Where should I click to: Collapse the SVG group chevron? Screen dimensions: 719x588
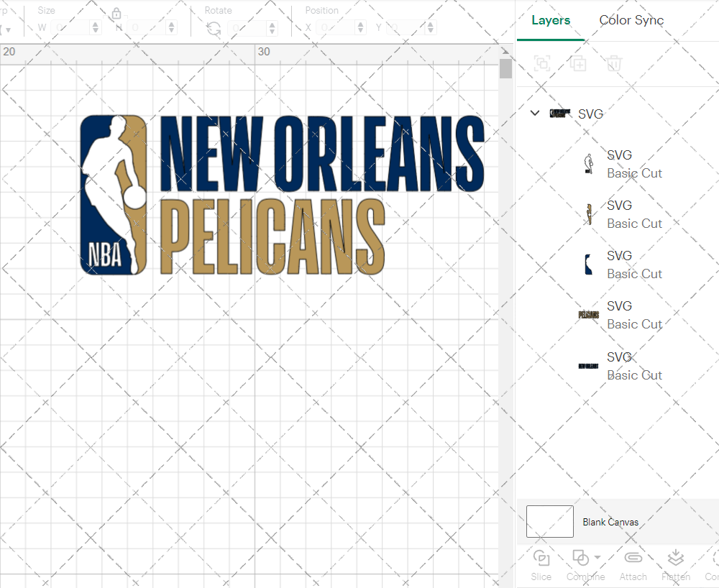click(535, 113)
